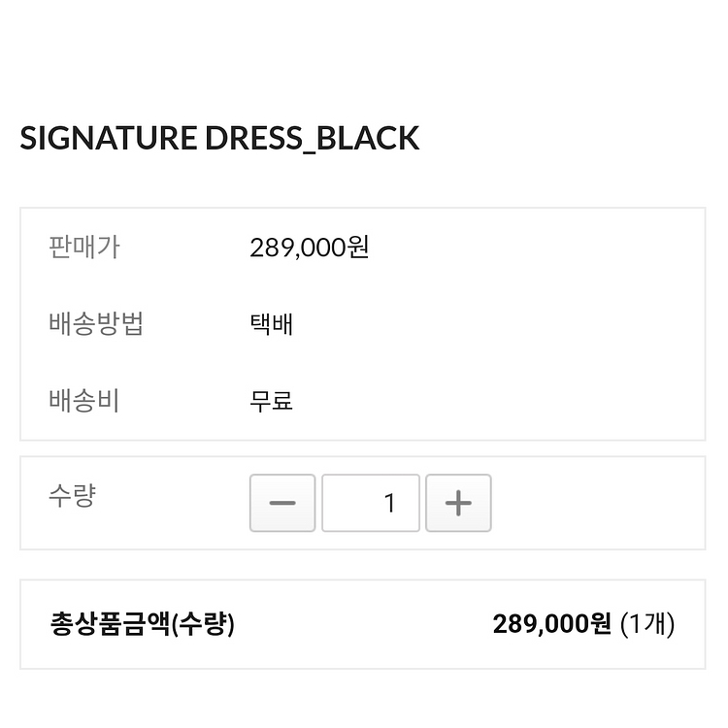Click the (1개) item count text
The height and width of the screenshot is (728, 728).
(x=647, y=623)
